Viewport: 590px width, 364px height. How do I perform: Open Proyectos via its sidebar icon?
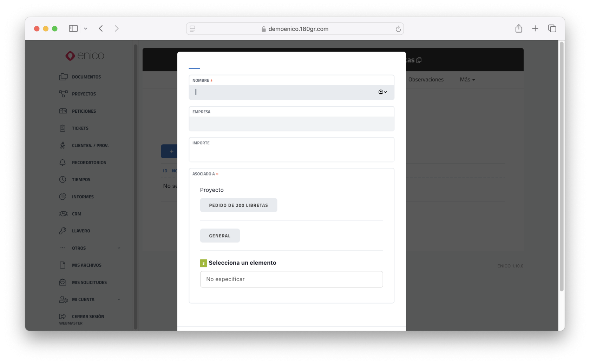(63, 94)
